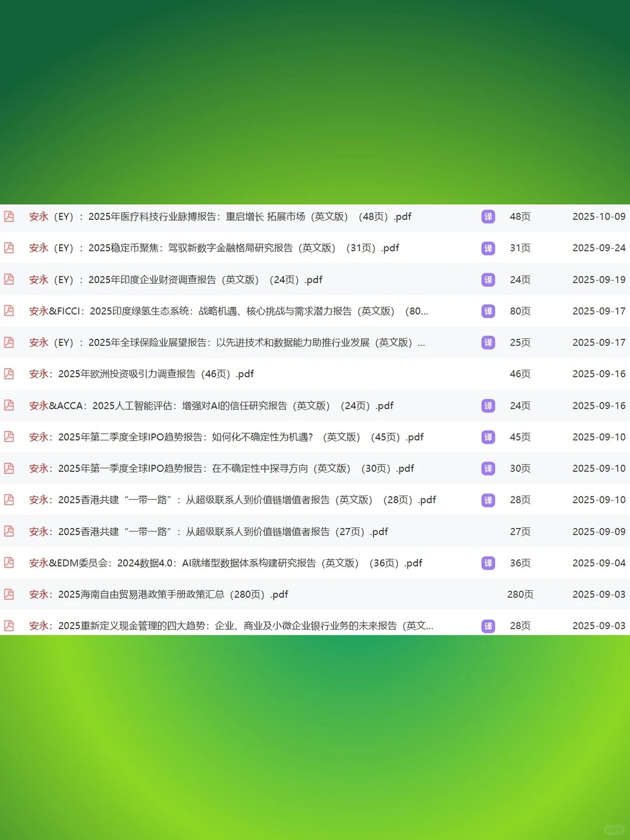The width and height of the screenshot is (630, 840).
Task: Click the 译 badge for 安永&ACCA AI report
Action: (488, 405)
